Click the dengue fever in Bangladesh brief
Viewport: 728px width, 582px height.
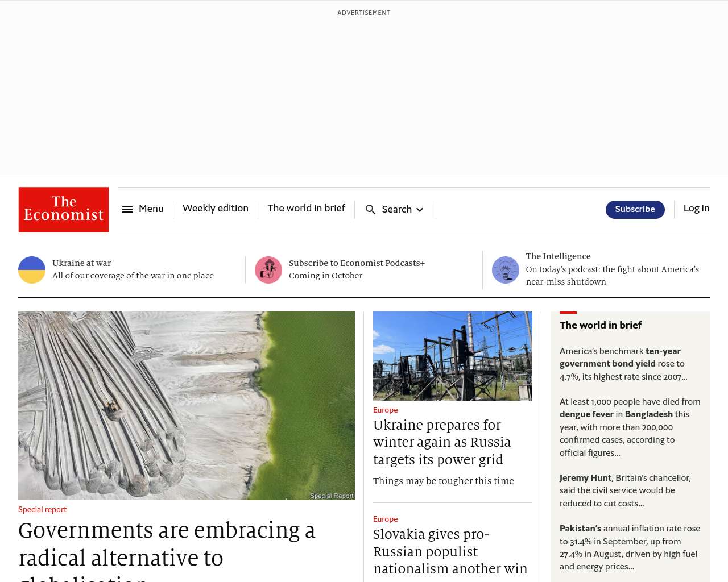(630, 427)
